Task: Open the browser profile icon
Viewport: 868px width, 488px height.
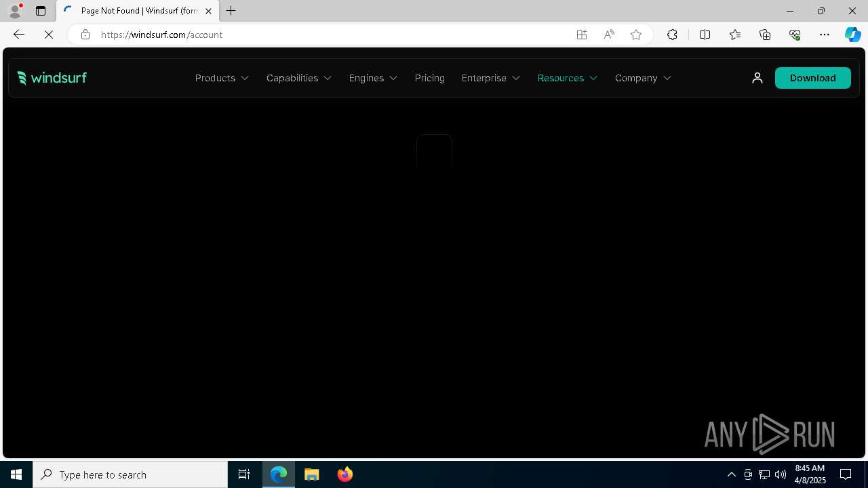Action: [14, 11]
